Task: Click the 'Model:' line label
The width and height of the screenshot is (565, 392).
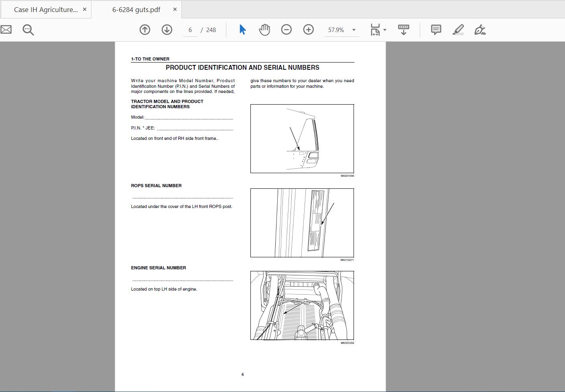Action: [x=138, y=117]
